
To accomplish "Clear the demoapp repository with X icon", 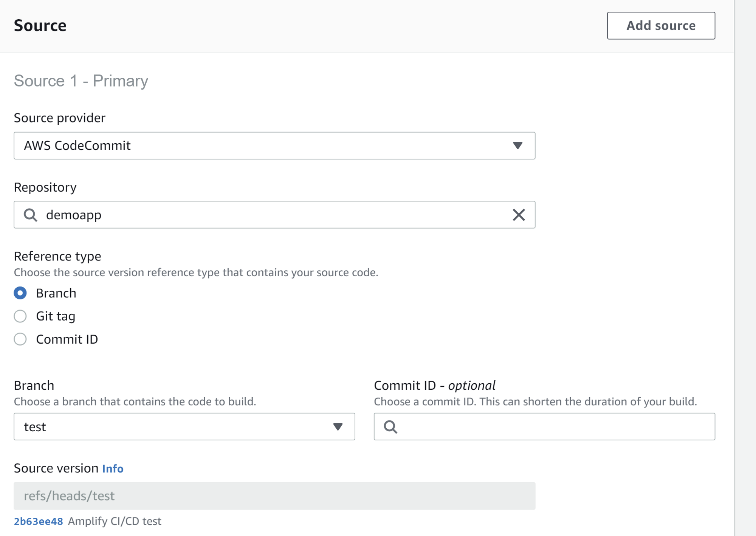I will (519, 215).
